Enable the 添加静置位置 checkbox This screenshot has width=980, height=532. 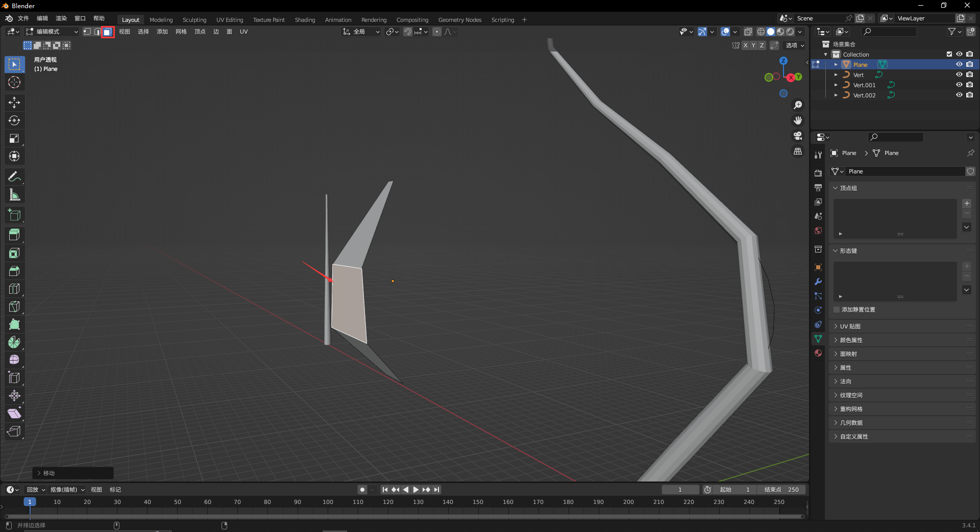pos(837,310)
